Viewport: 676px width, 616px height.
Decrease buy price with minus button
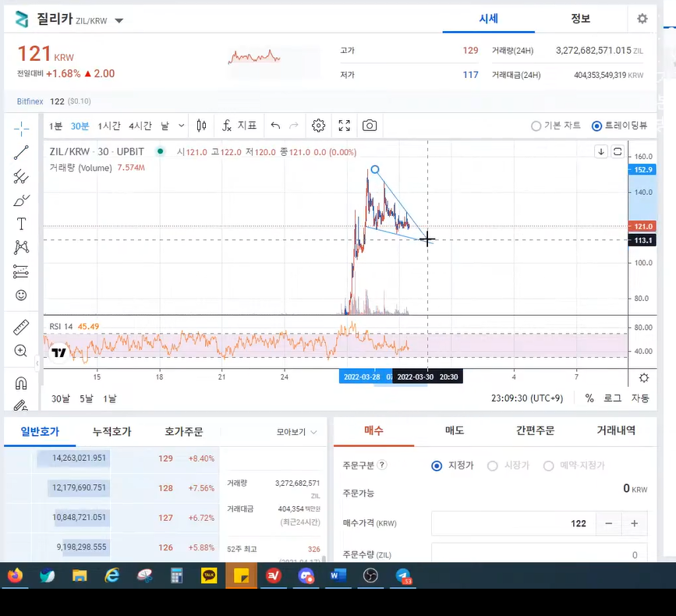(x=609, y=523)
